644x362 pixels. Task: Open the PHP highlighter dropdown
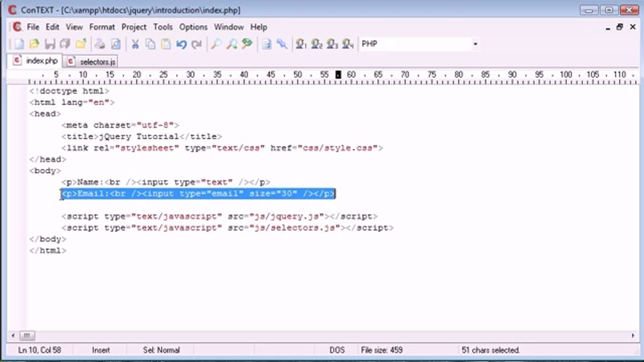pos(475,44)
